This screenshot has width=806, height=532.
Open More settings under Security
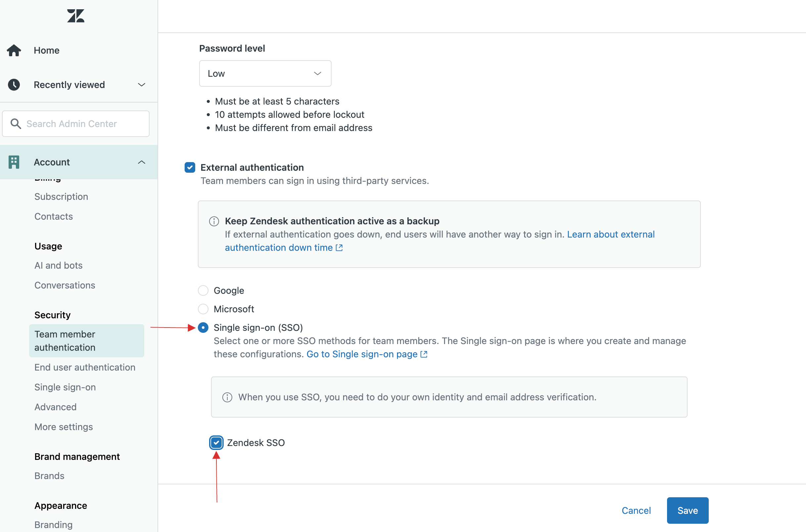[x=64, y=427]
